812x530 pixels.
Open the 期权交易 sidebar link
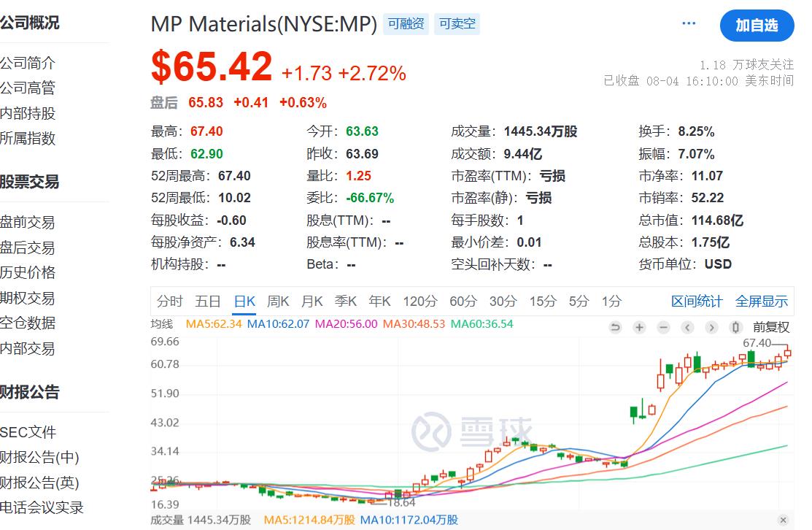[28, 298]
